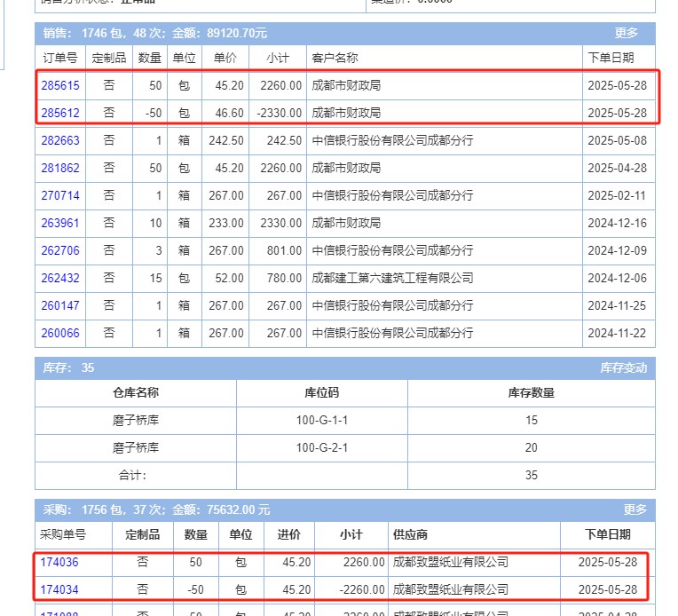Open sales order 260066
The image size is (678, 616).
click(x=60, y=333)
